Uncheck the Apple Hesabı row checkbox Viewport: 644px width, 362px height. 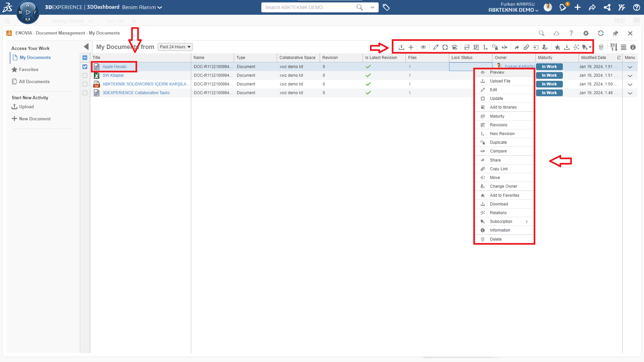85,67
